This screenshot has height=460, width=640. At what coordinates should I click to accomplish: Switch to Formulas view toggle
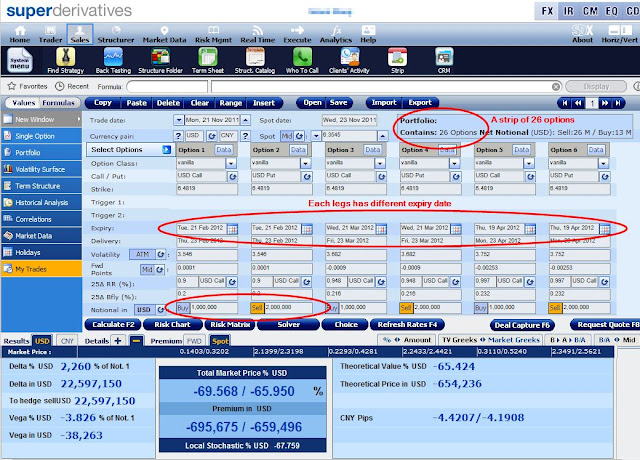coord(58,103)
